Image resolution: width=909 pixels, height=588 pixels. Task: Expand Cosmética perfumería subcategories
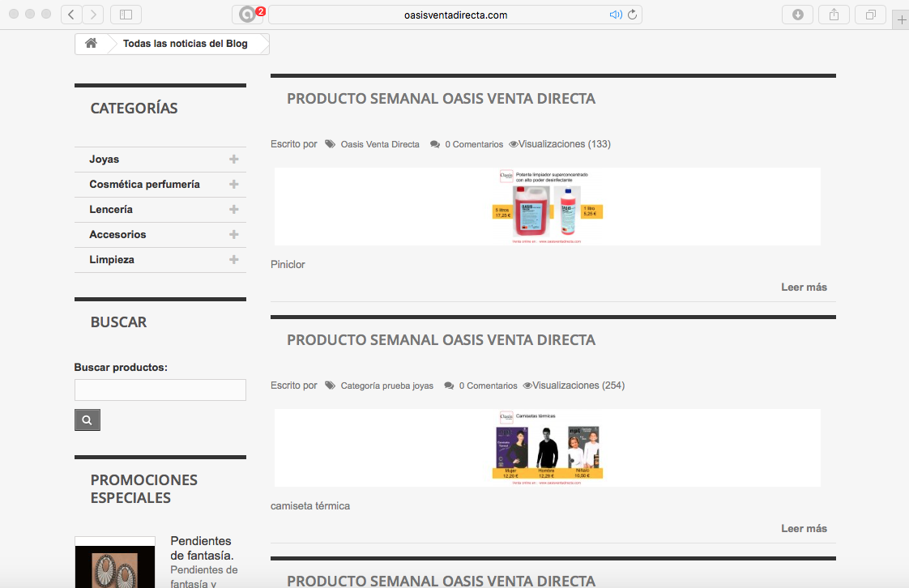tap(233, 184)
